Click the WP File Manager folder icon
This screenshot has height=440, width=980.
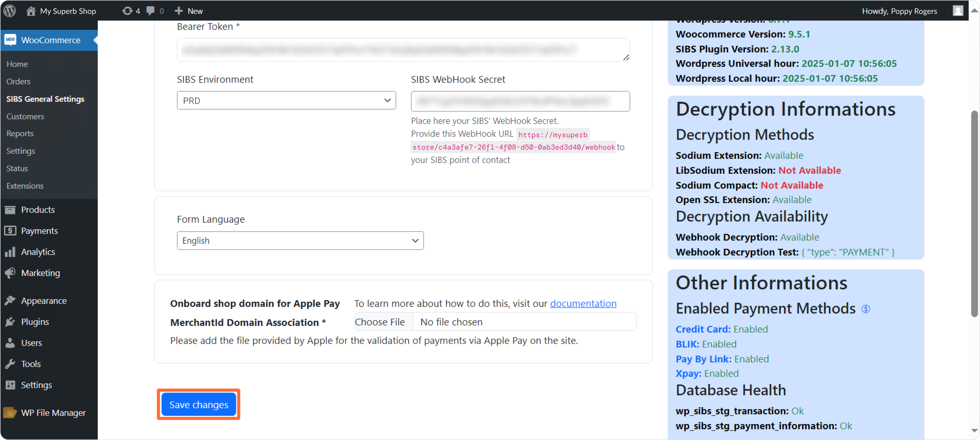click(10, 412)
